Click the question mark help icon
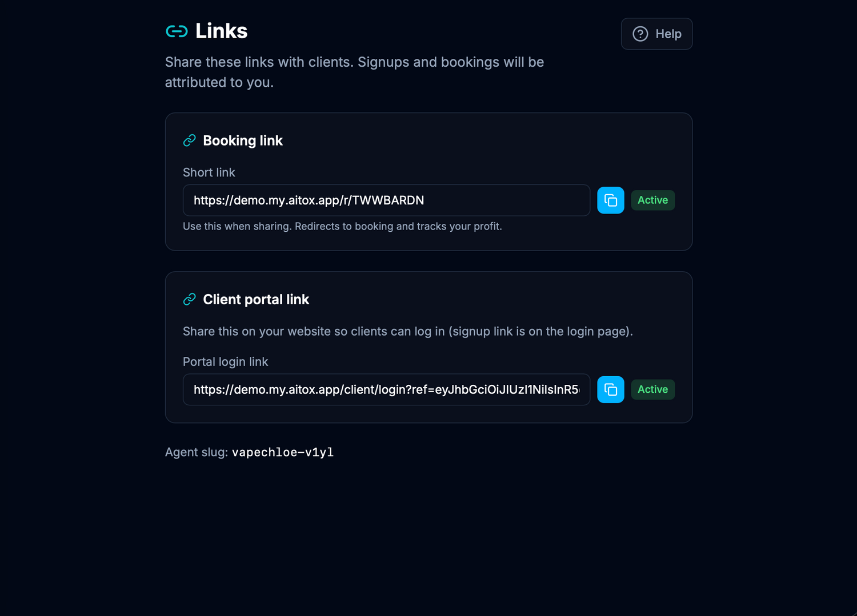This screenshot has width=857, height=616. tap(640, 34)
